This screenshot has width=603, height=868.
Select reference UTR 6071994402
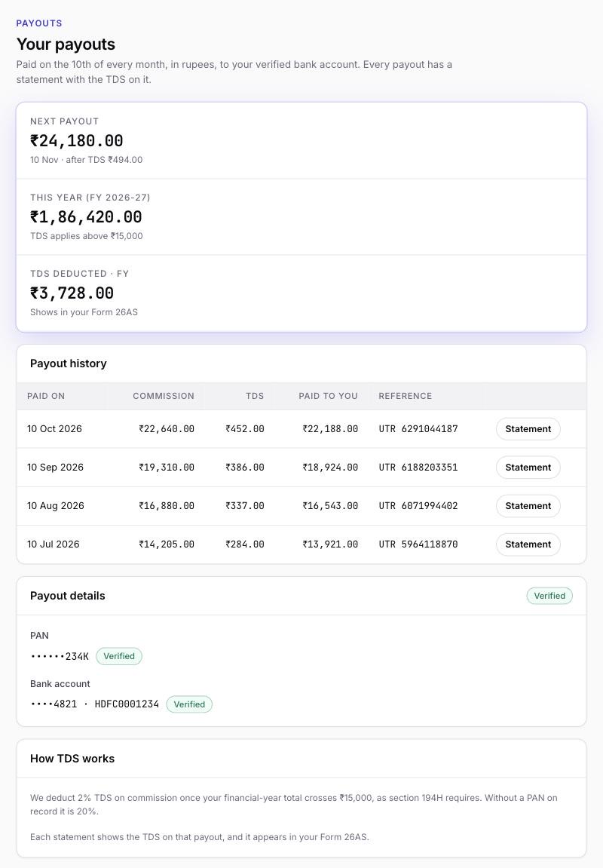418,506
